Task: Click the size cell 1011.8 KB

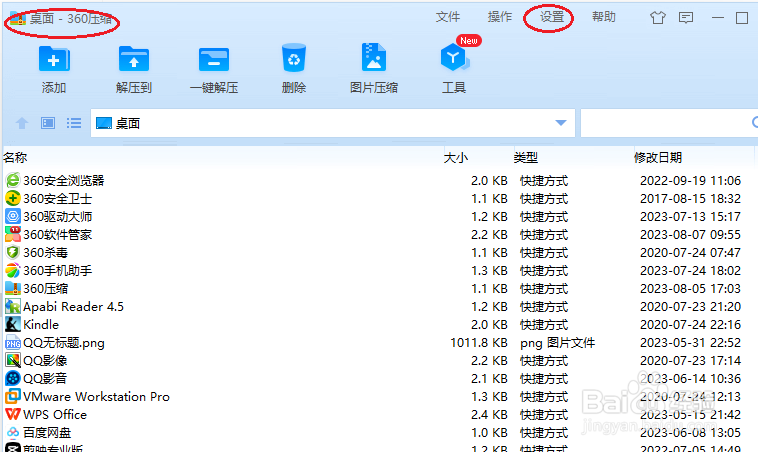Action: point(479,343)
